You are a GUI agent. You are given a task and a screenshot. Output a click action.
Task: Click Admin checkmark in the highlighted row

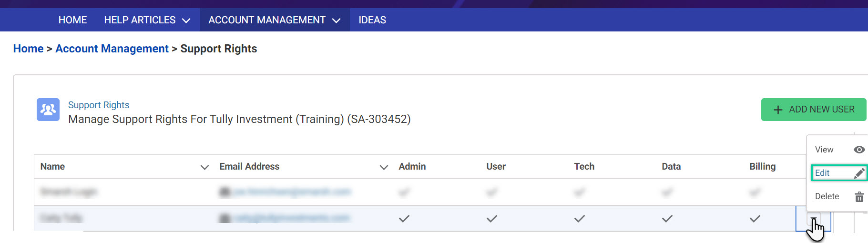pyautogui.click(x=404, y=219)
